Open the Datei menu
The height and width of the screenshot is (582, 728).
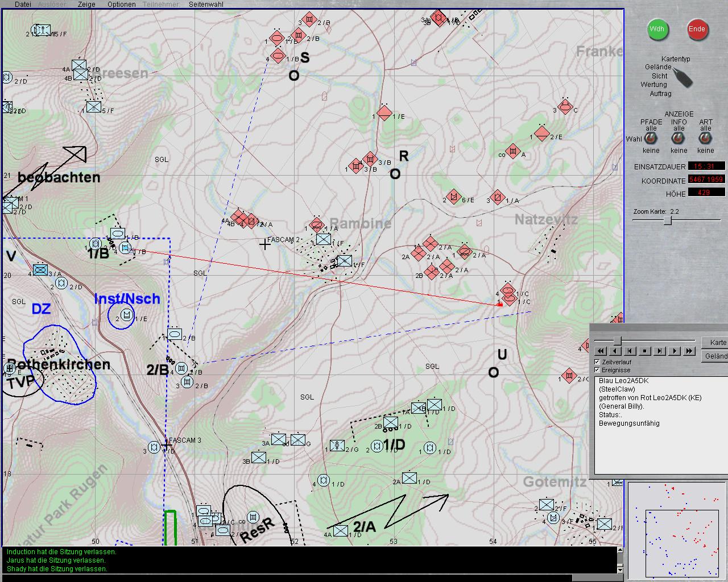click(23, 4)
